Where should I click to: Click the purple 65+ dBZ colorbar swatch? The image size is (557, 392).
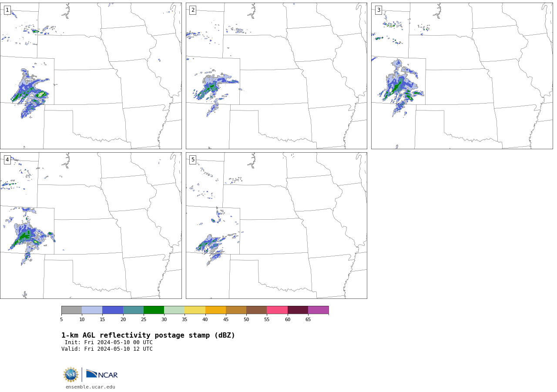[318, 310]
